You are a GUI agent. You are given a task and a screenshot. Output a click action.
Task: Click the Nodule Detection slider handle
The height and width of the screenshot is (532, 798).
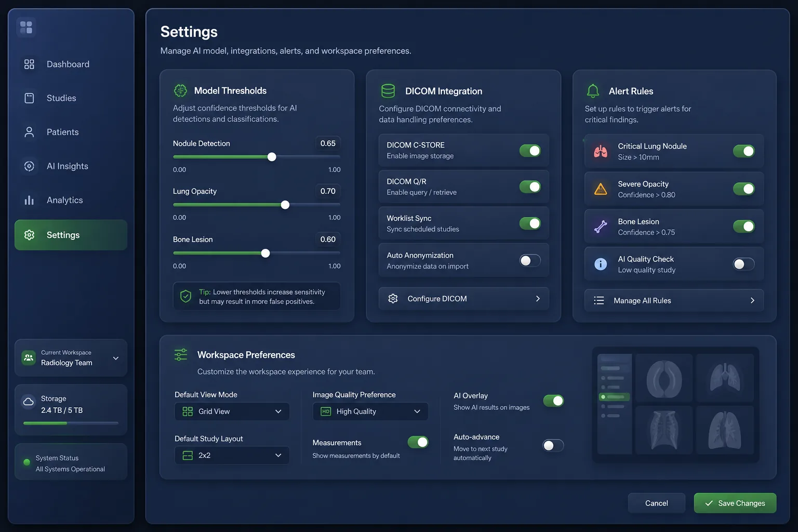coord(272,157)
